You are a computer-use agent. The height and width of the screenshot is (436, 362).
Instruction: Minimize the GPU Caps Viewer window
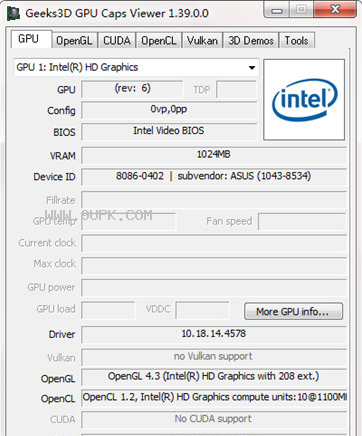coord(277,10)
